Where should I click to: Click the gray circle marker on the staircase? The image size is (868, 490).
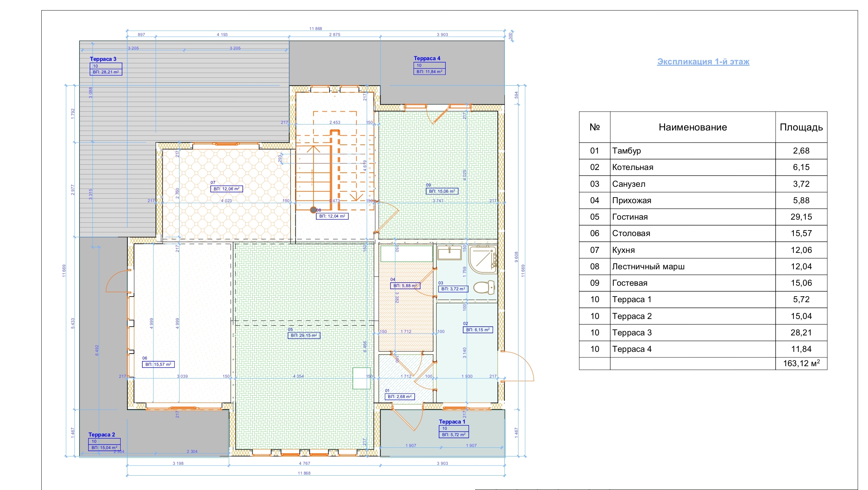(x=313, y=210)
